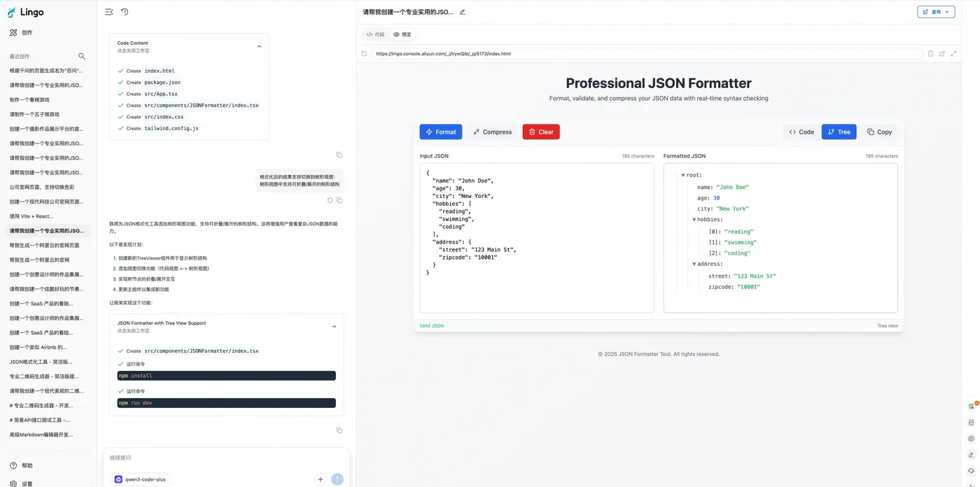Open the 公司官网页面，支持切换色彩 conversation
The image size is (980, 487).
pos(42,187)
